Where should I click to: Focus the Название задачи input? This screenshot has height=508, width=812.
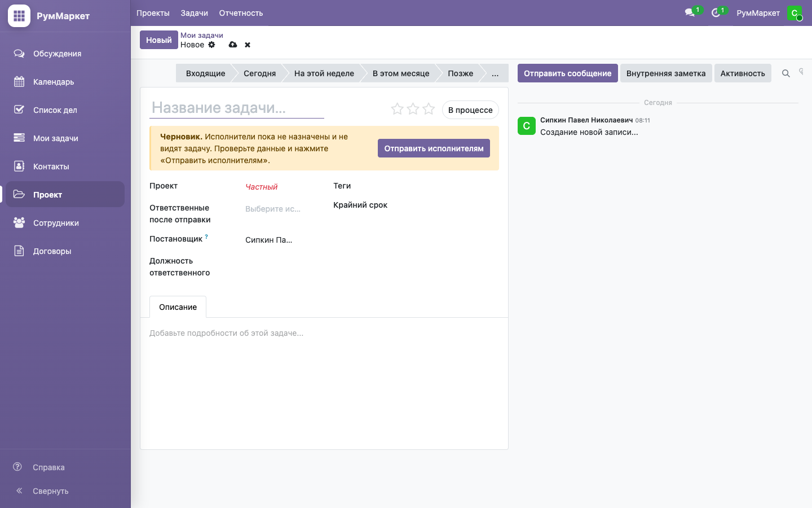point(237,108)
